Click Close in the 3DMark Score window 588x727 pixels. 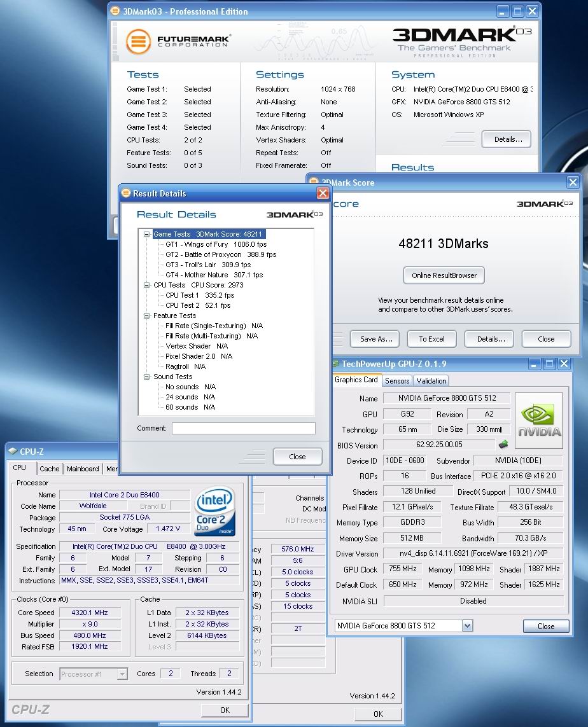coord(546,339)
